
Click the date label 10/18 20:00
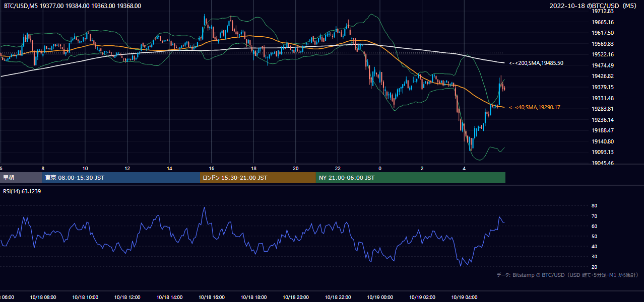pyautogui.click(x=296, y=297)
